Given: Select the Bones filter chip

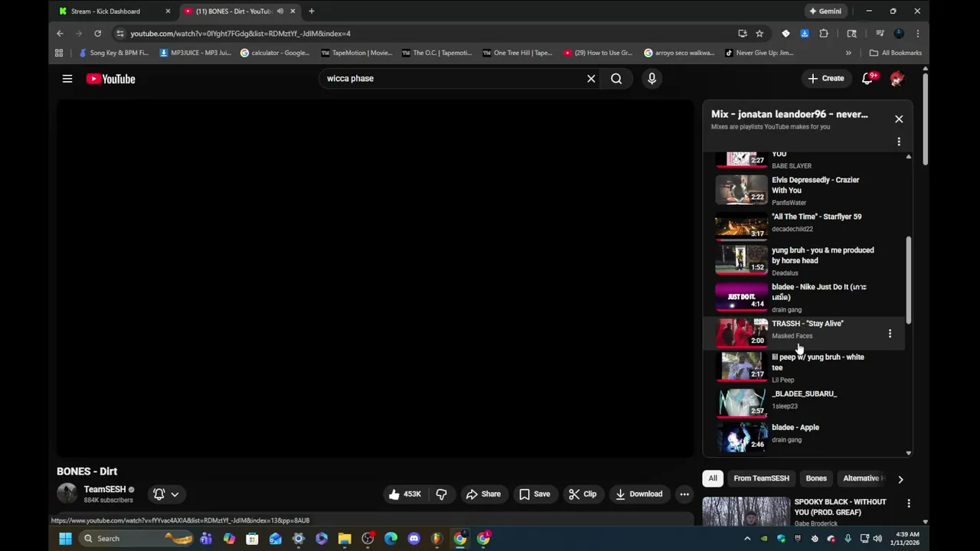Looking at the screenshot, I should [x=816, y=478].
